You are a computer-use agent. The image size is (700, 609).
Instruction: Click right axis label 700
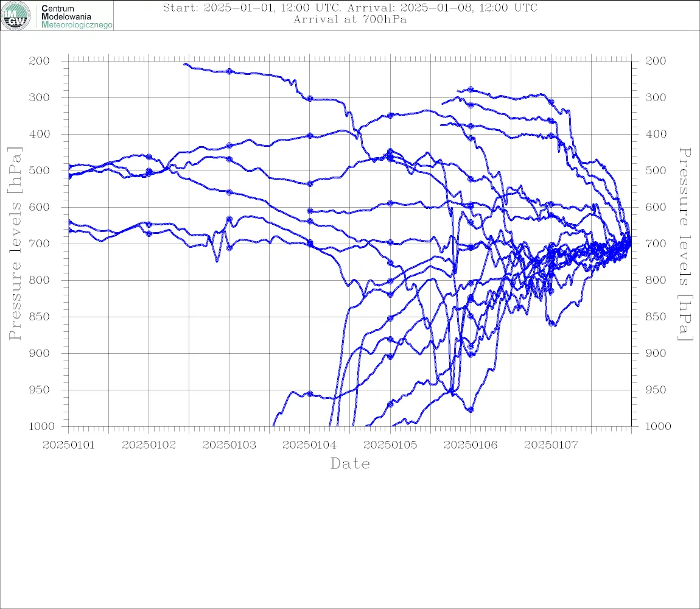click(656, 244)
